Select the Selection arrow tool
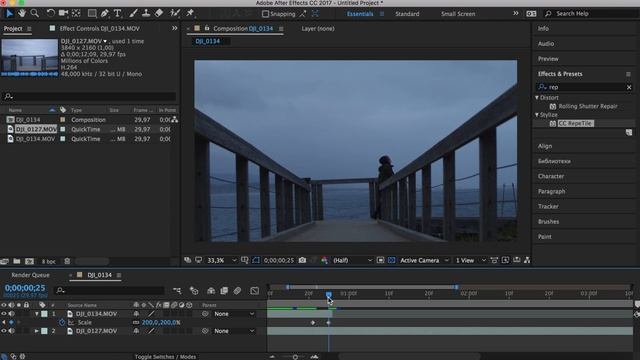This screenshot has width=640, height=360. 9,13
